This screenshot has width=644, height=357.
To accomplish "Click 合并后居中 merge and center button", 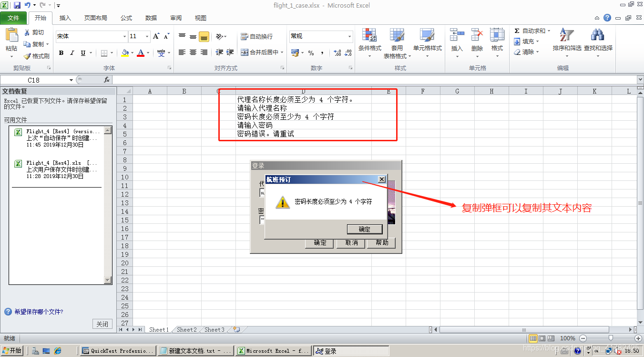I will click(x=259, y=52).
